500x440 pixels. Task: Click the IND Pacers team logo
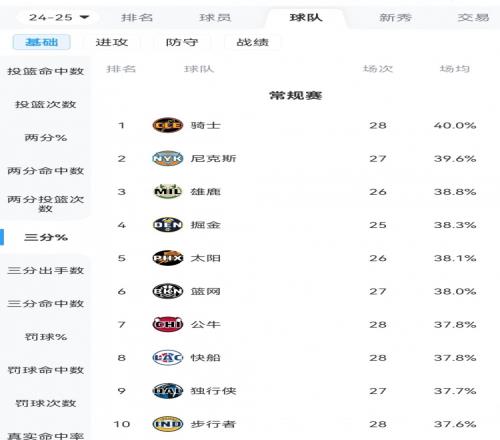[x=168, y=424]
